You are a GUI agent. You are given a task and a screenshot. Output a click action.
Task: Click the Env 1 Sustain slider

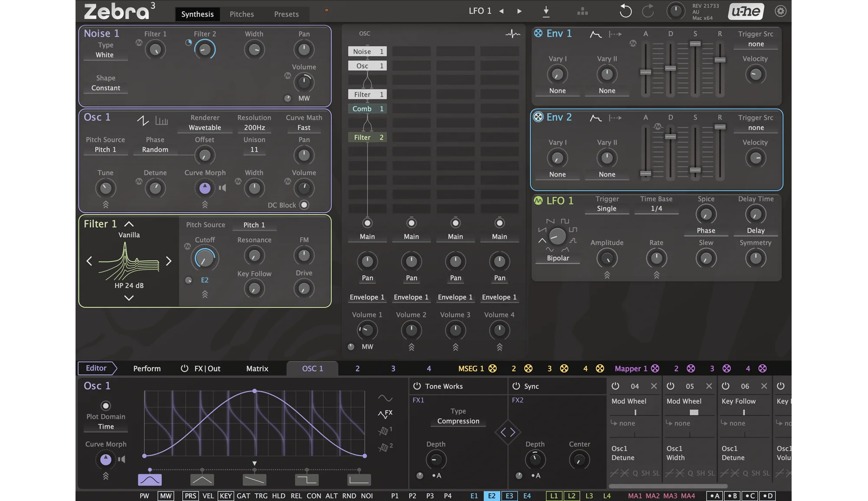[x=695, y=44]
